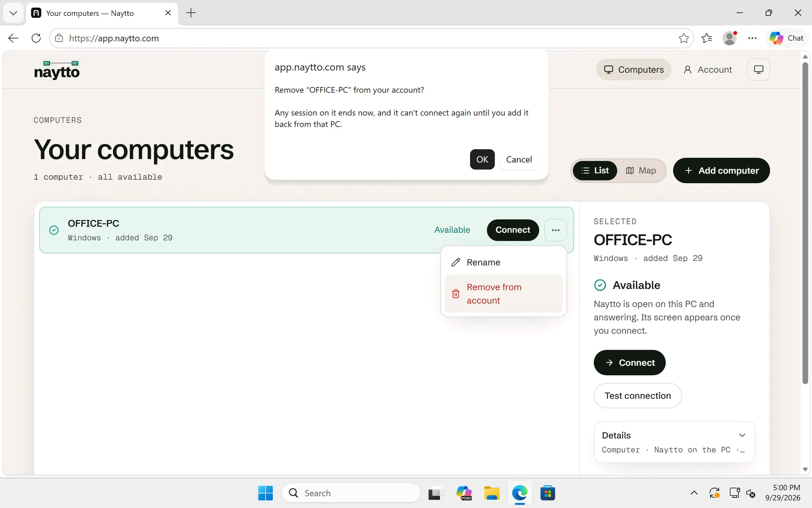
Task: Click the Available status check icon in Selected panel
Action: coord(600,285)
